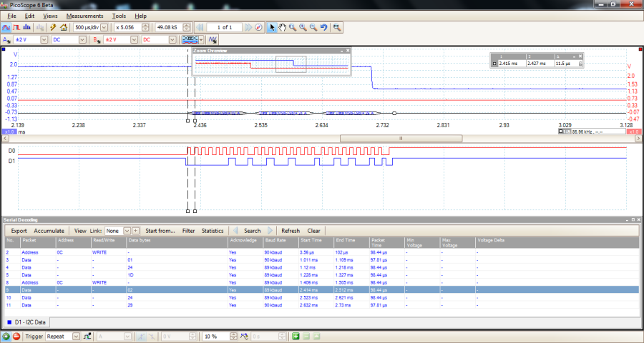Click the Home setup icon
This screenshot has height=343, width=644.
click(63, 27)
